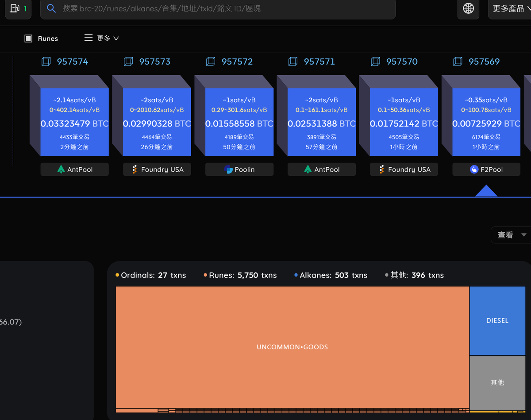
Task: Select the 0.02990328 BTC block cube
Action: coord(157,122)
